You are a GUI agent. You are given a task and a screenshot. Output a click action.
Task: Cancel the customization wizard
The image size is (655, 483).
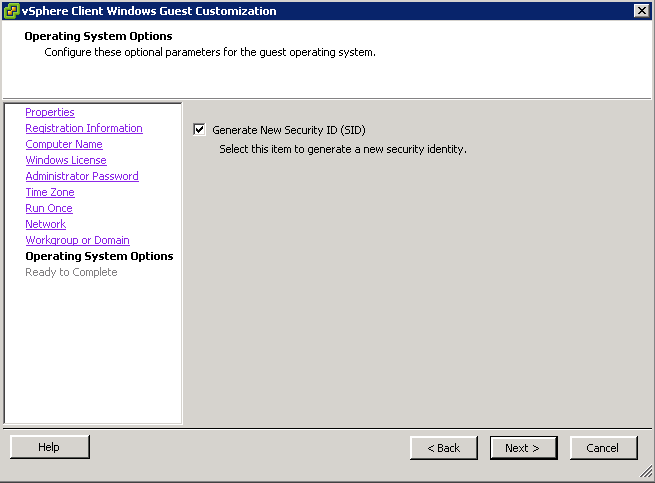click(604, 448)
